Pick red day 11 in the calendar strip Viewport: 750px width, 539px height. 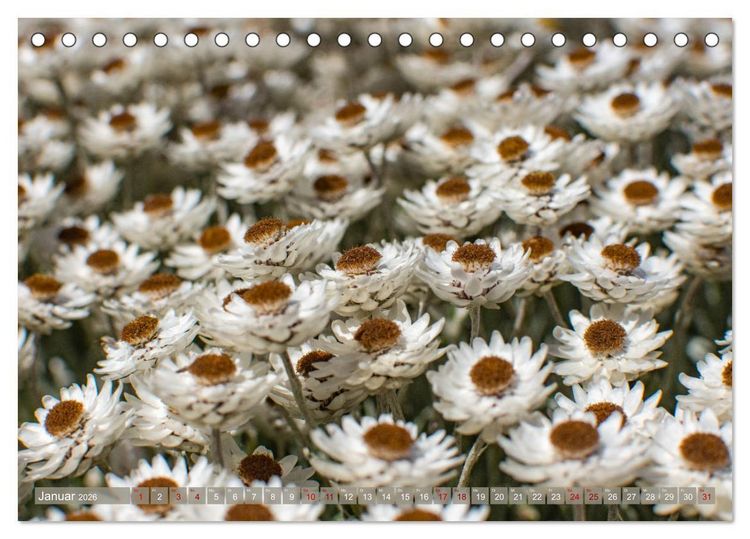(x=329, y=496)
